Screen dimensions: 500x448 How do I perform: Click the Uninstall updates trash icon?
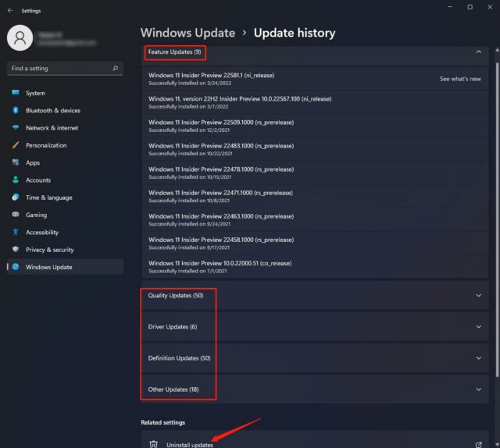pyautogui.click(x=153, y=444)
